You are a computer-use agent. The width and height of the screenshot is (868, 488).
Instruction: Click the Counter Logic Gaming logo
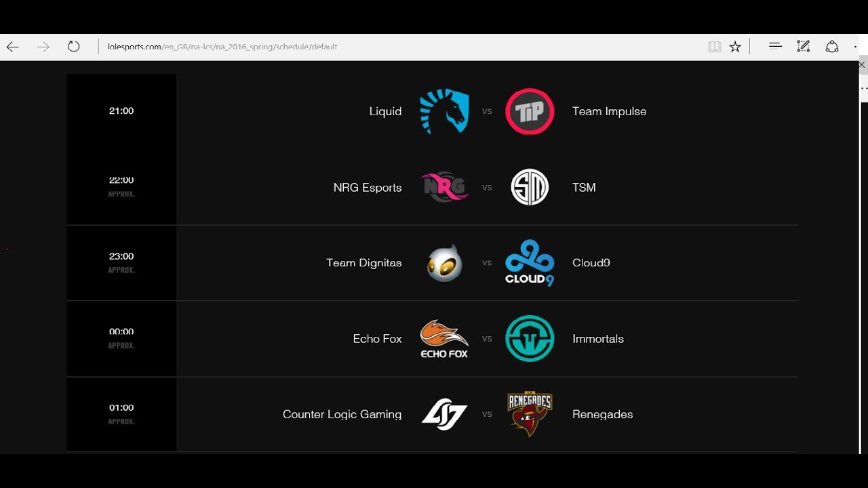tap(444, 414)
